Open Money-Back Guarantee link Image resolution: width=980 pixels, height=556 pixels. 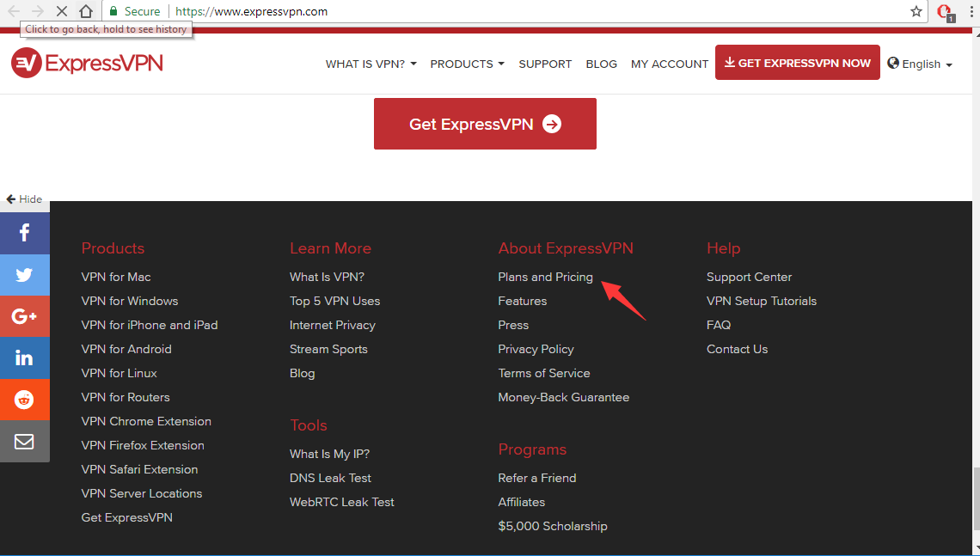coord(564,397)
